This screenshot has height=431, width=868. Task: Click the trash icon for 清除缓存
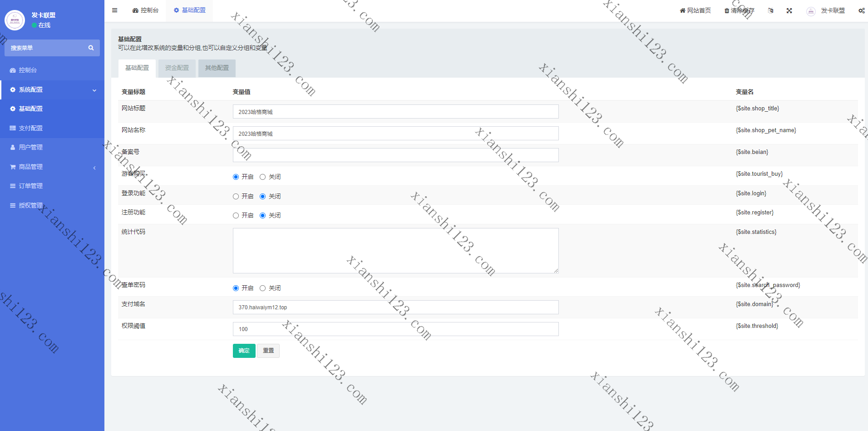[x=726, y=10]
